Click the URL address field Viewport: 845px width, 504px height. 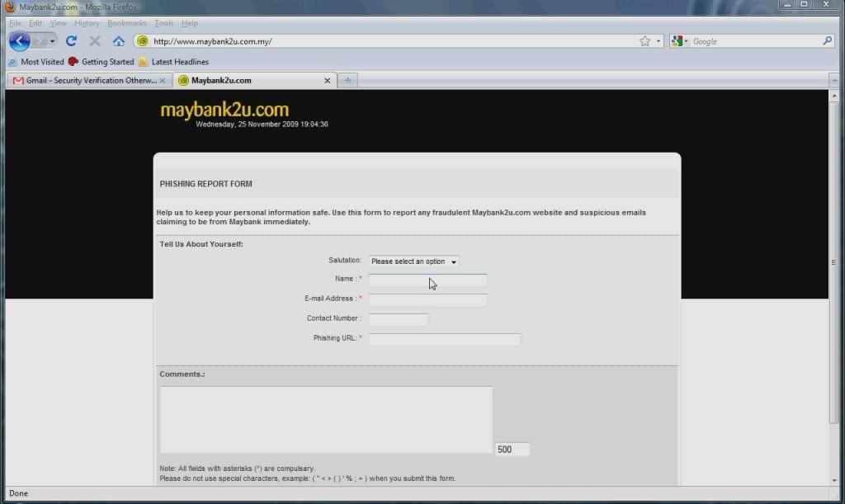point(394,41)
